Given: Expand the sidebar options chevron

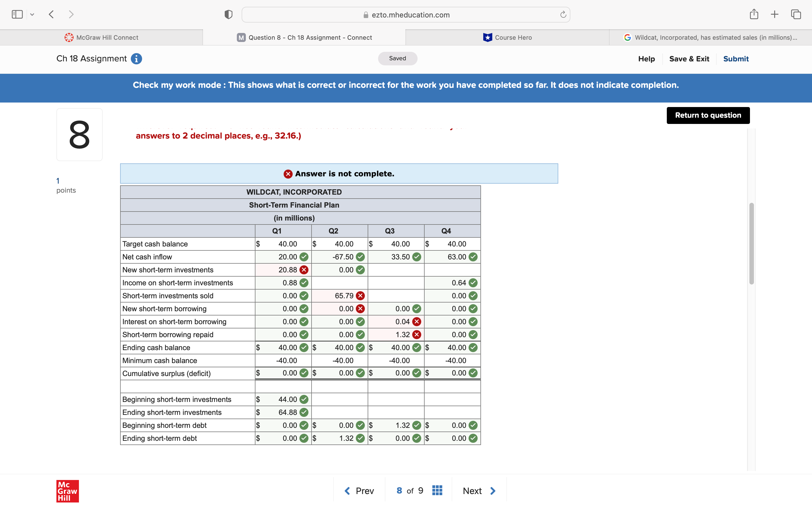Looking at the screenshot, I should point(32,14).
